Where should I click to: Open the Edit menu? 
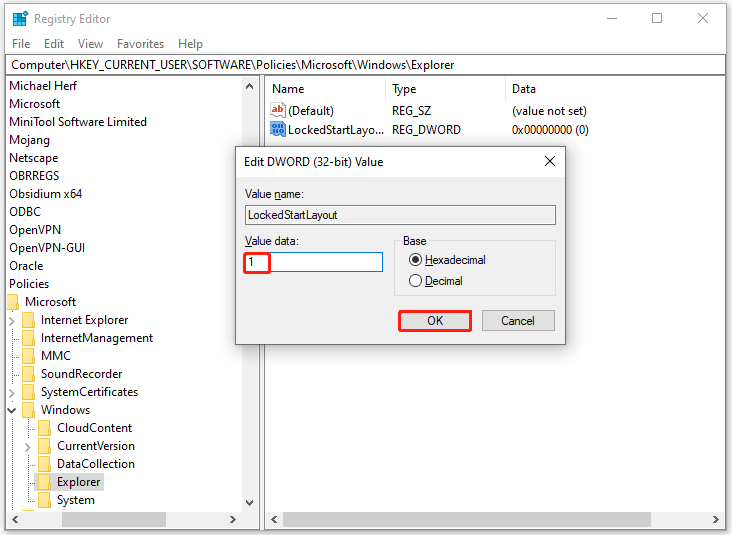point(54,44)
